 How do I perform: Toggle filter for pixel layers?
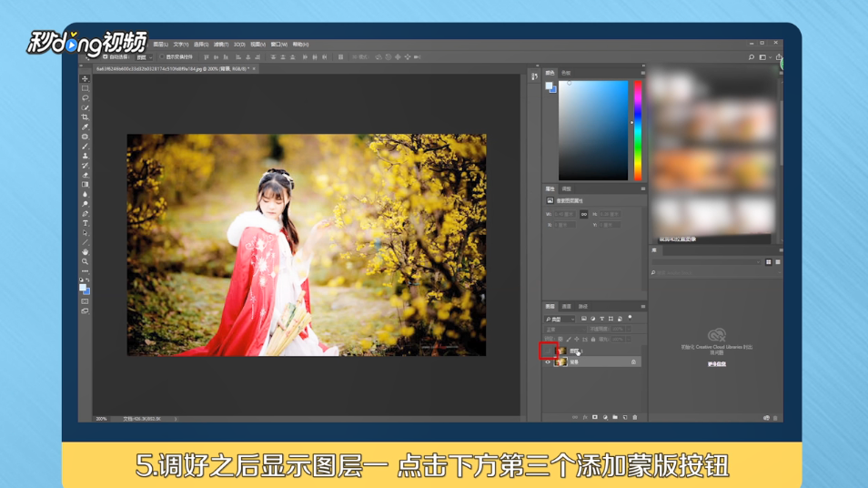(583, 319)
